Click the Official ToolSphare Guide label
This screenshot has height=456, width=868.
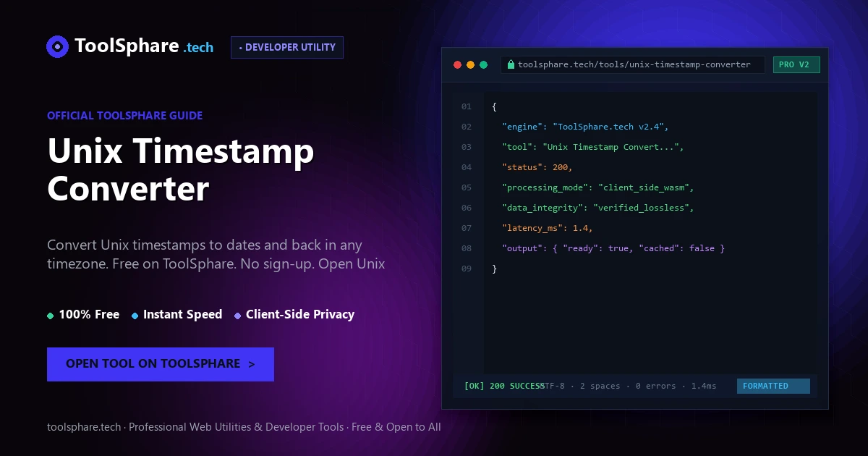pyautogui.click(x=124, y=115)
